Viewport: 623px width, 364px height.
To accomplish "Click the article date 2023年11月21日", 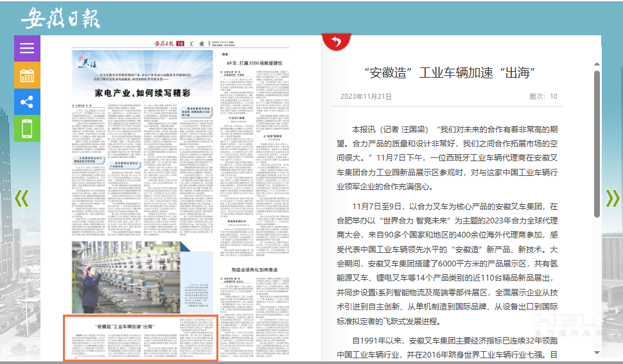I will (x=365, y=96).
